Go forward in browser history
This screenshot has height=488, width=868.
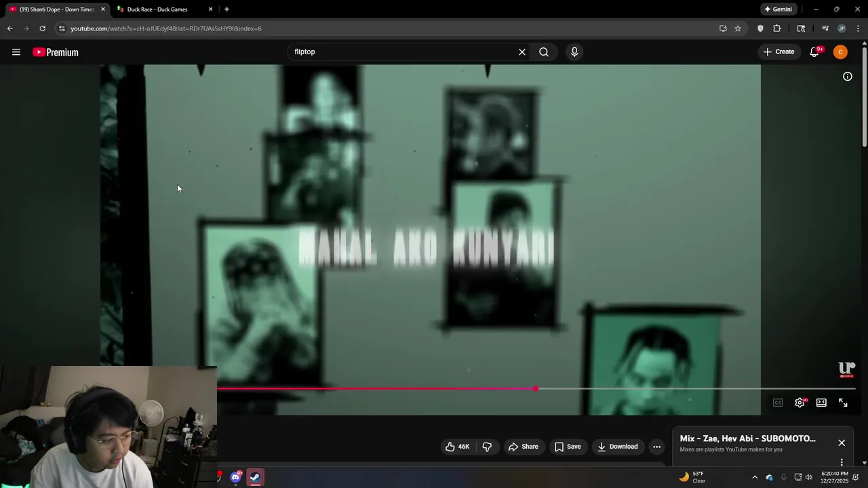coord(26,28)
